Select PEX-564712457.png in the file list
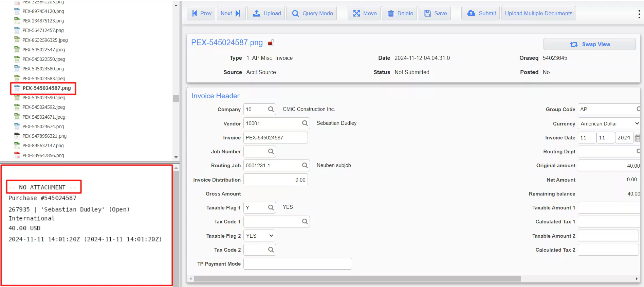Screen dimensions: 644x287 [43, 30]
